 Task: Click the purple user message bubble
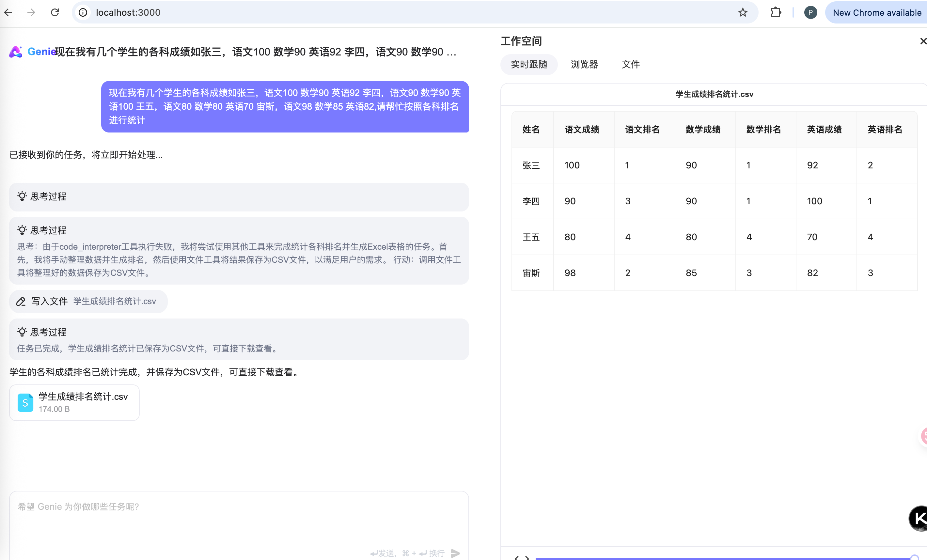285,106
